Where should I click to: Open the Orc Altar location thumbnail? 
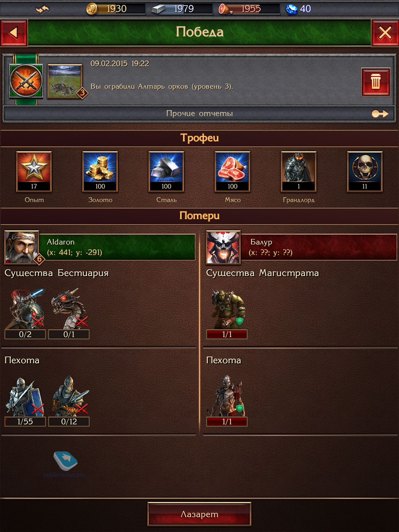pyautogui.click(x=65, y=81)
